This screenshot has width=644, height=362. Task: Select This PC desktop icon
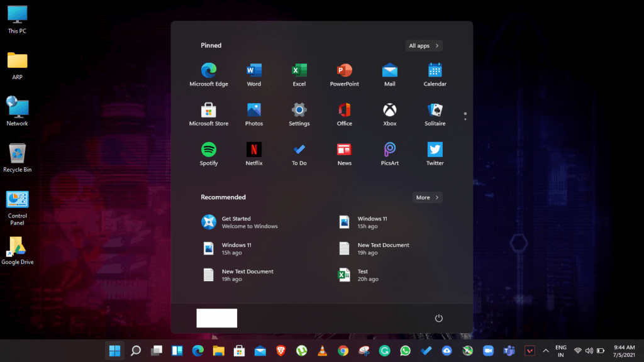[17, 19]
